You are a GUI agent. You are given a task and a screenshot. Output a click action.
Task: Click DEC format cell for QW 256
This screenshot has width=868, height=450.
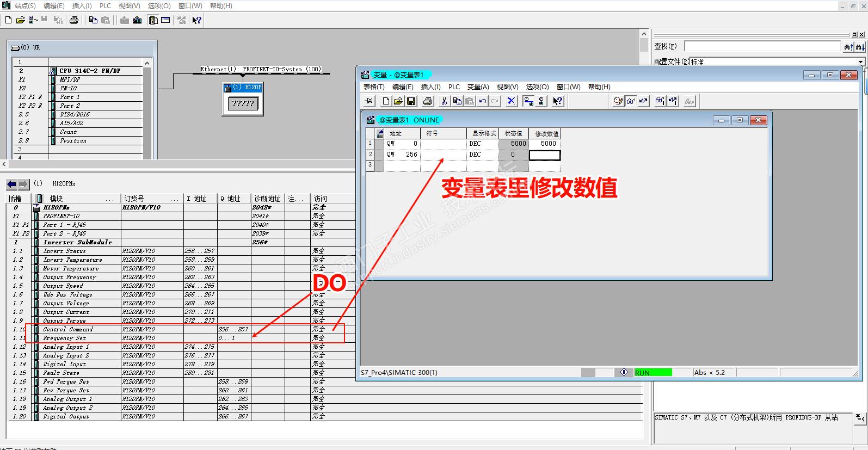482,155
